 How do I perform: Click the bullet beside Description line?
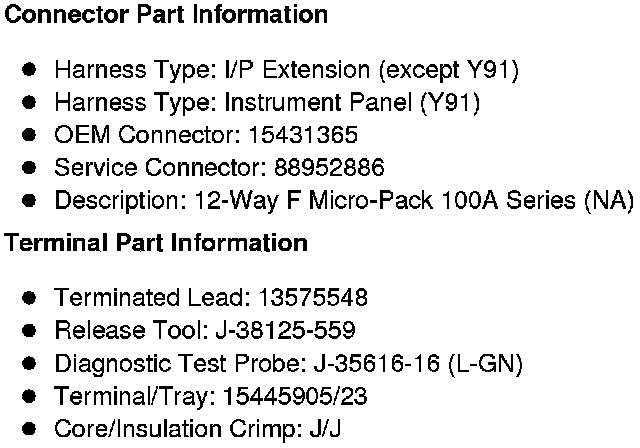pyautogui.click(x=30, y=200)
